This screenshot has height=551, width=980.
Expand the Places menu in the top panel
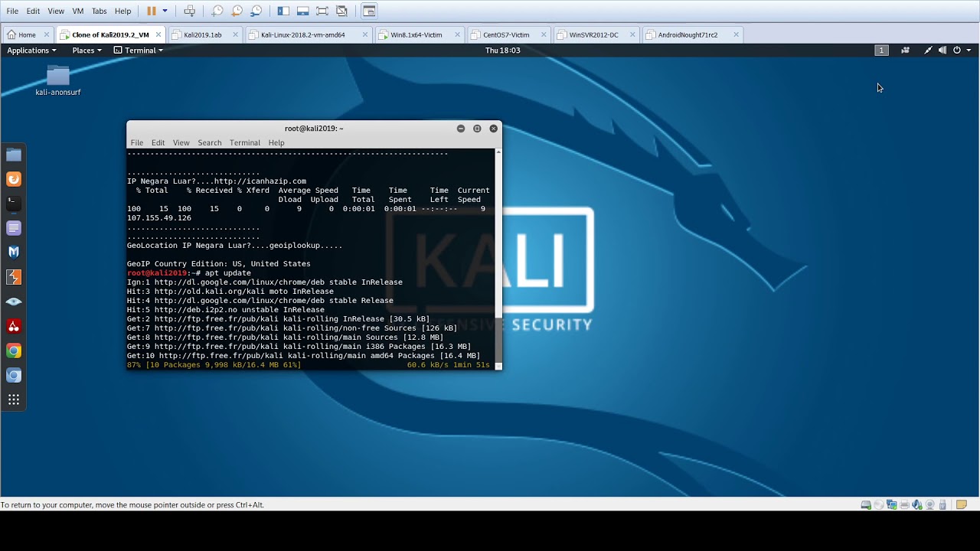[x=87, y=51]
